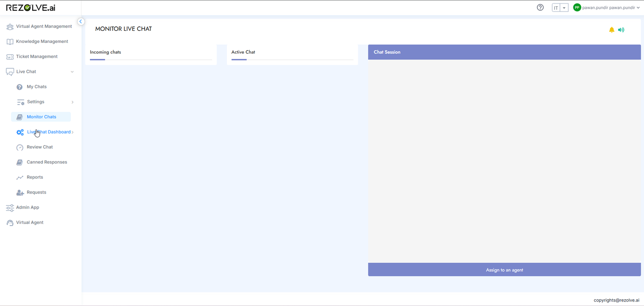Click the Chat Session header
This screenshot has height=306, width=644.
click(504, 52)
